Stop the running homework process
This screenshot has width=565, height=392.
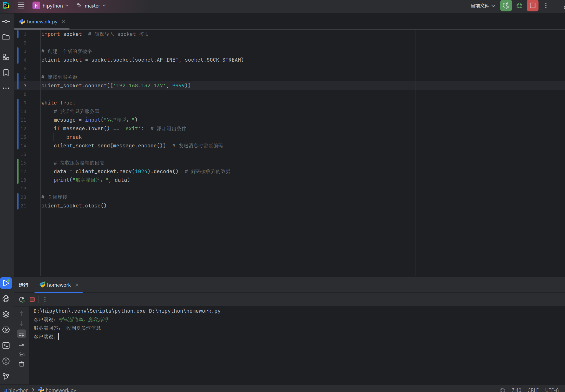(x=32, y=299)
